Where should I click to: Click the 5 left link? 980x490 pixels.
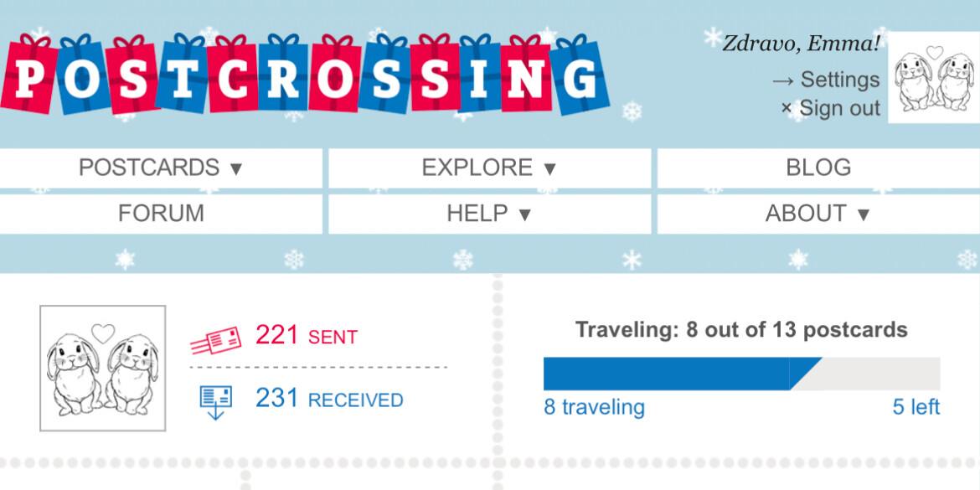(x=916, y=408)
